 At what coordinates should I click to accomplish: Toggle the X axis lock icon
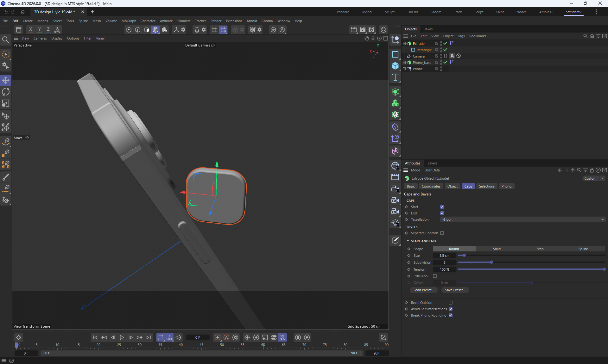pyautogui.click(x=30, y=30)
